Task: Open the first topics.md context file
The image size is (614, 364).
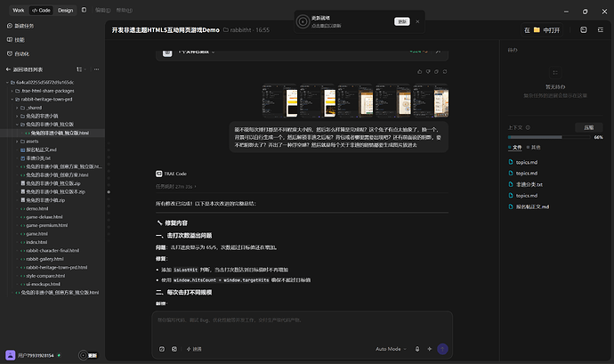Action: (x=526, y=162)
